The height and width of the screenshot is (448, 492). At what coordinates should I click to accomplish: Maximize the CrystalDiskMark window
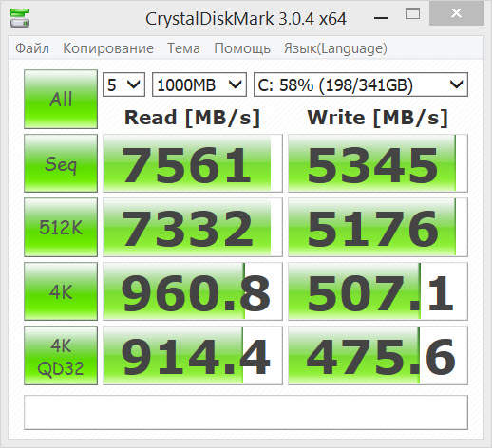point(412,14)
